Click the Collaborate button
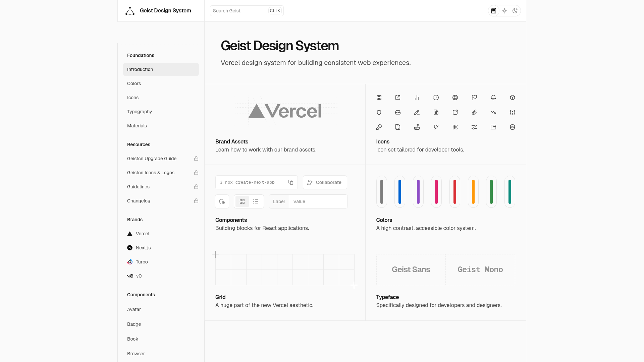 [325, 182]
